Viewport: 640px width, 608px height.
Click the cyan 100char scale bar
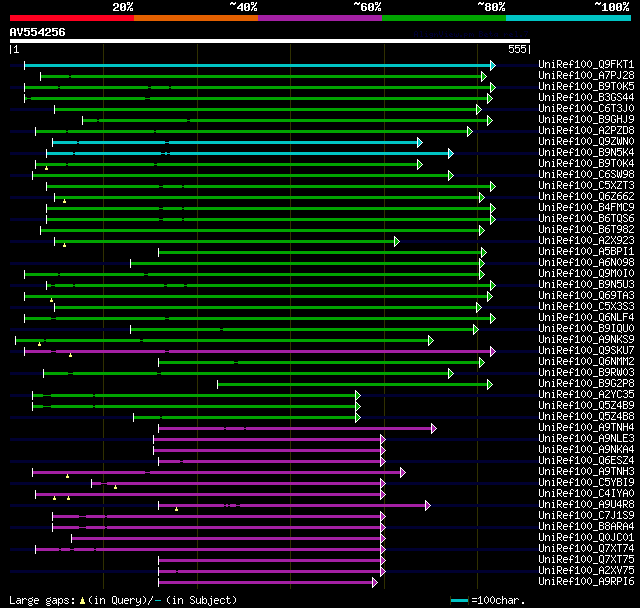459,600
